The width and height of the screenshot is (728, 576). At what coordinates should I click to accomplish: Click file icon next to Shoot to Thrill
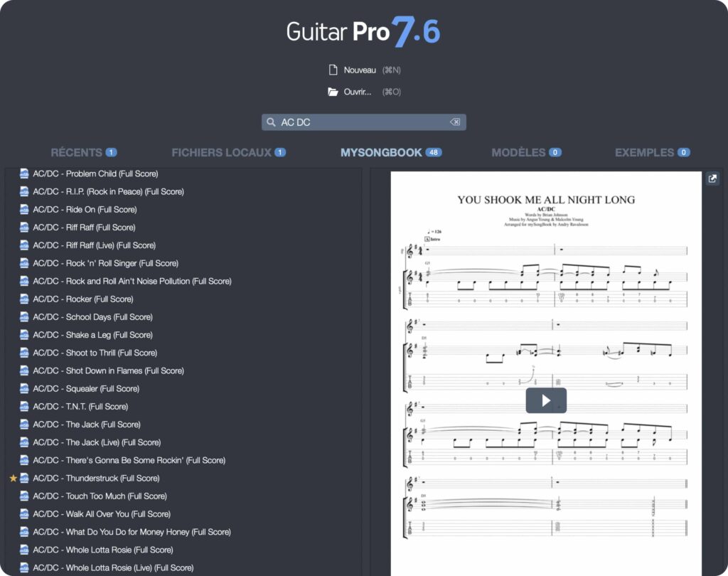point(24,353)
